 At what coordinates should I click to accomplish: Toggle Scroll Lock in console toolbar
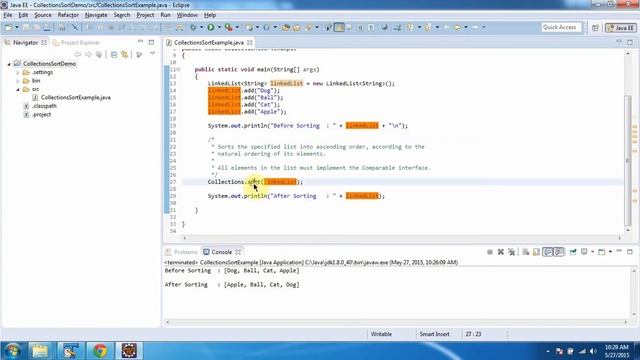click(536, 252)
